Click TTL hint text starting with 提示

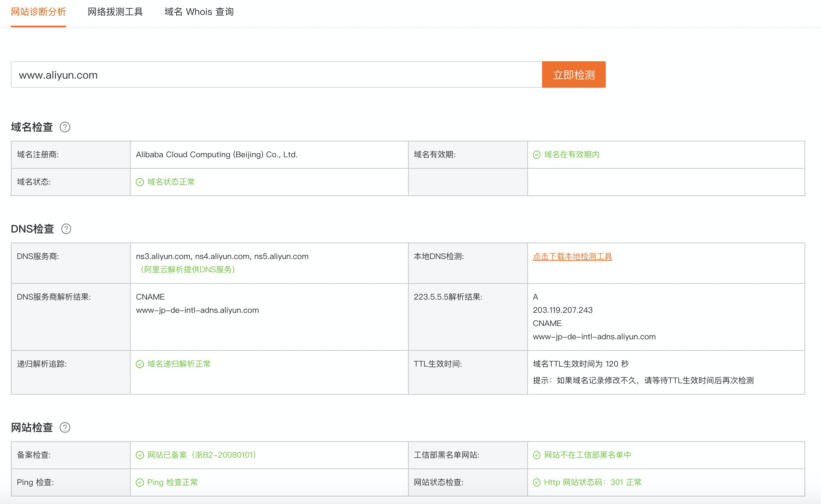[643, 381]
